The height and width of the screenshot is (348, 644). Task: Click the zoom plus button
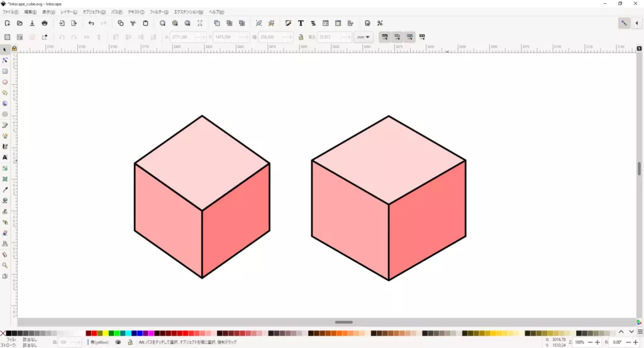(x=597, y=342)
